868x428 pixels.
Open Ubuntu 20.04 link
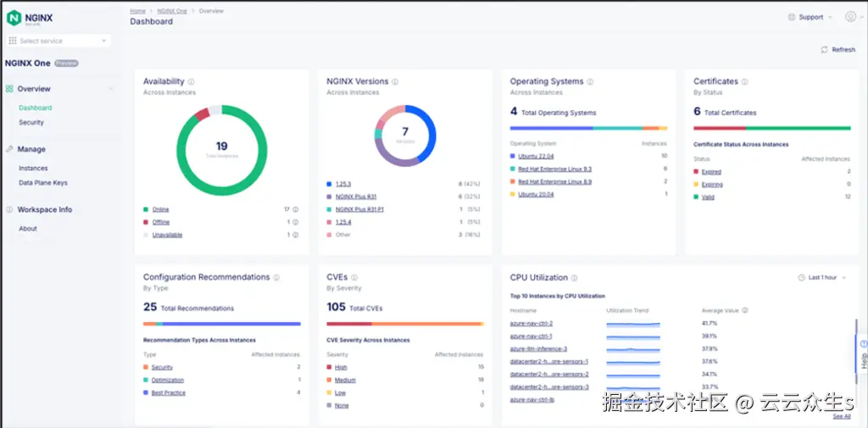pos(536,194)
